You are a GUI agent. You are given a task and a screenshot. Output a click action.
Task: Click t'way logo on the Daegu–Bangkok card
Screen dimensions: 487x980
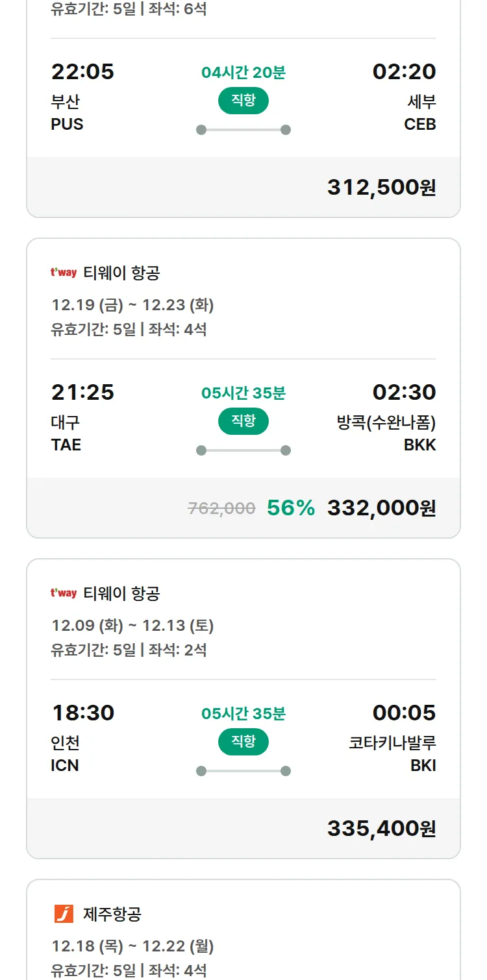64,273
